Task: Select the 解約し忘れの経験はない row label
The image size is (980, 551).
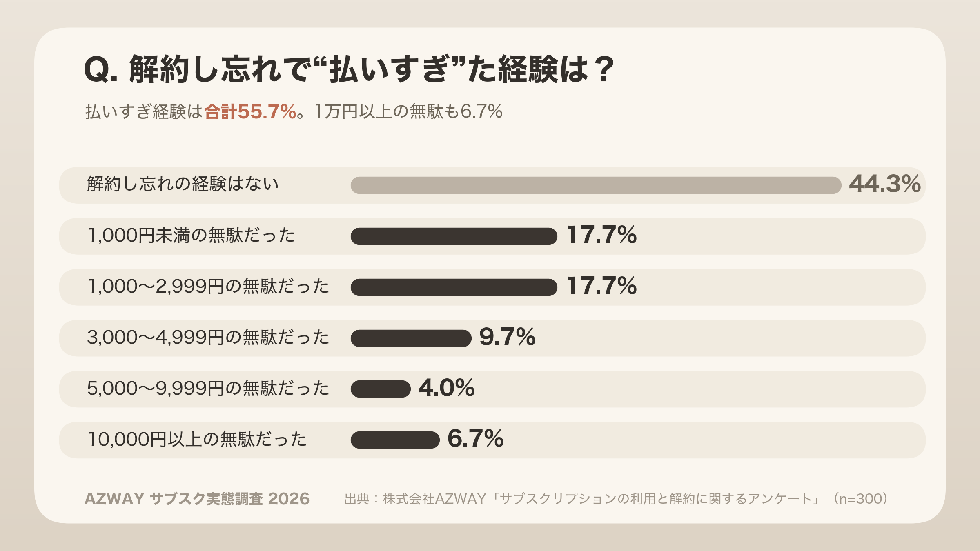Action: click(183, 184)
